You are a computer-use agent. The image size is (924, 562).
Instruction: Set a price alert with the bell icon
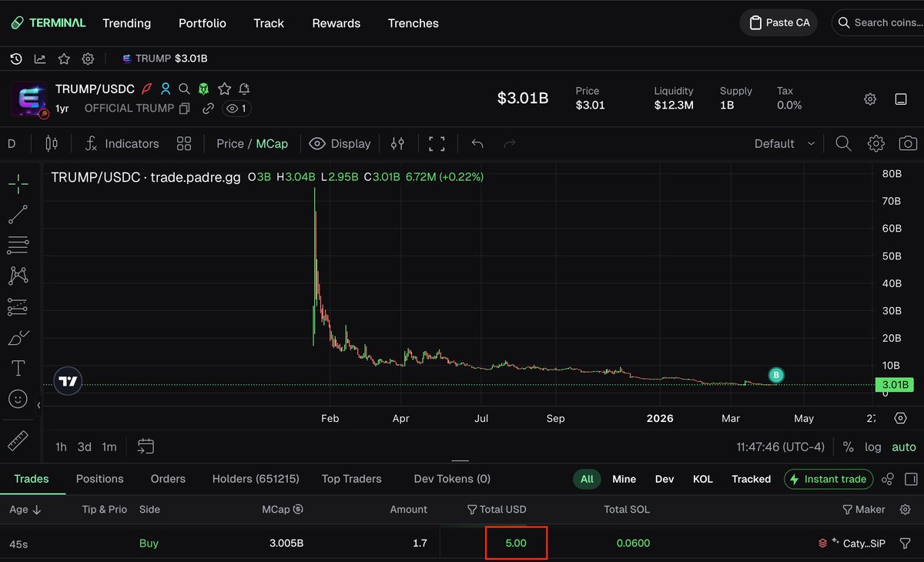[244, 89]
